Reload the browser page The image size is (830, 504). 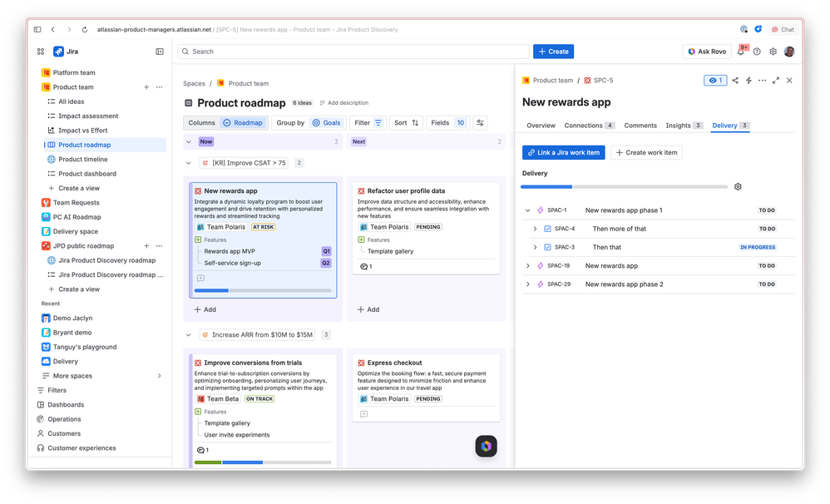click(x=85, y=30)
